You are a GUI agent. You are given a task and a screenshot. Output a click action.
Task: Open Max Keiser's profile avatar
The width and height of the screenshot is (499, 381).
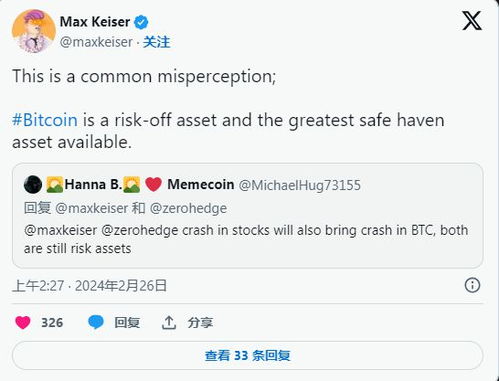(x=33, y=31)
